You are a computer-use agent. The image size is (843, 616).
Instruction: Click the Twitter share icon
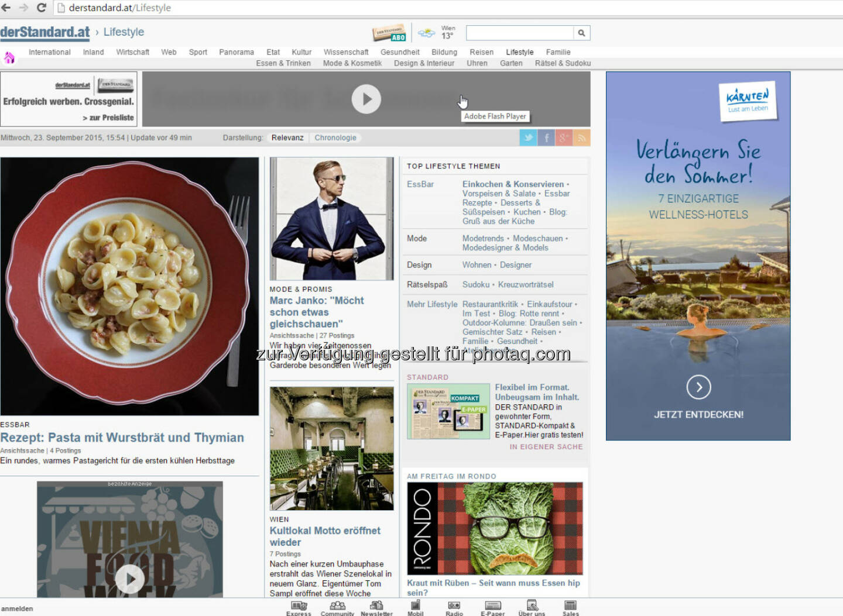pos(528,137)
